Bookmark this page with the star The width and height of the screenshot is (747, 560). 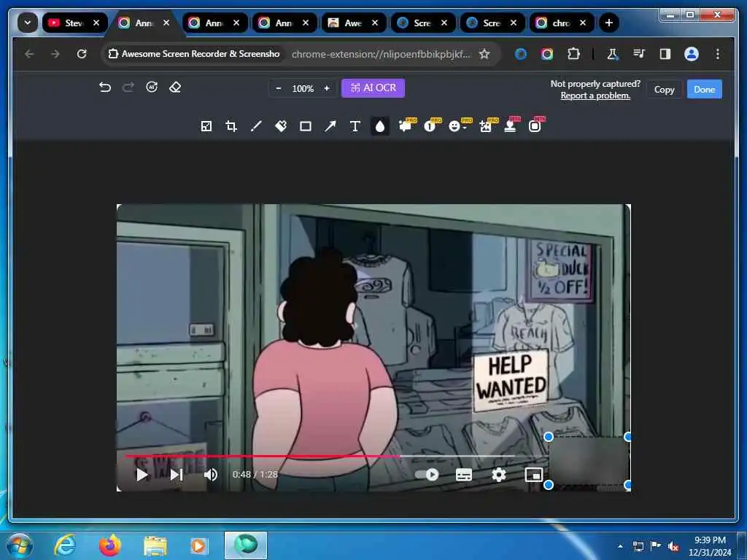(484, 54)
